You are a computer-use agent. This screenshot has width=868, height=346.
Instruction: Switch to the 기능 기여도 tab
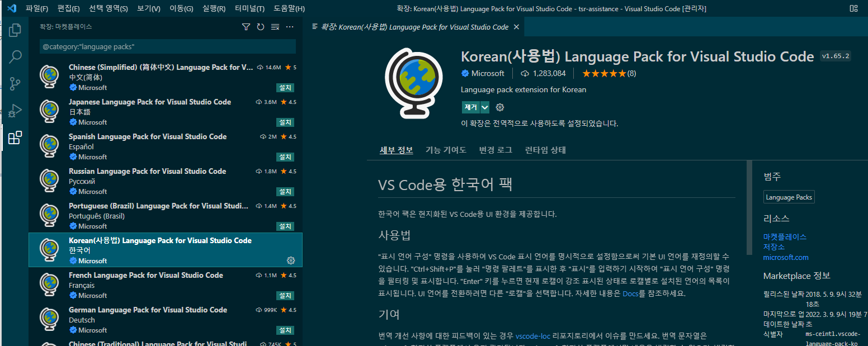(446, 150)
